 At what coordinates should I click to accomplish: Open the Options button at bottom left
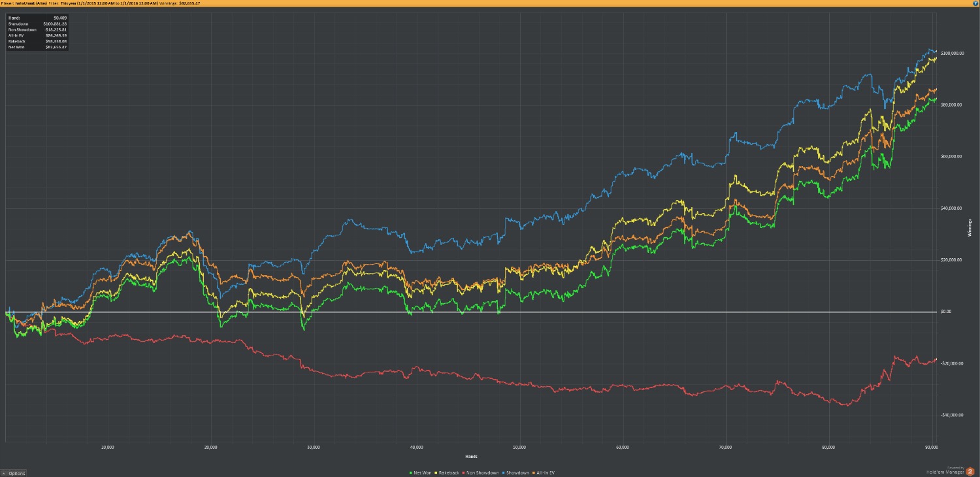pyautogui.click(x=16, y=473)
